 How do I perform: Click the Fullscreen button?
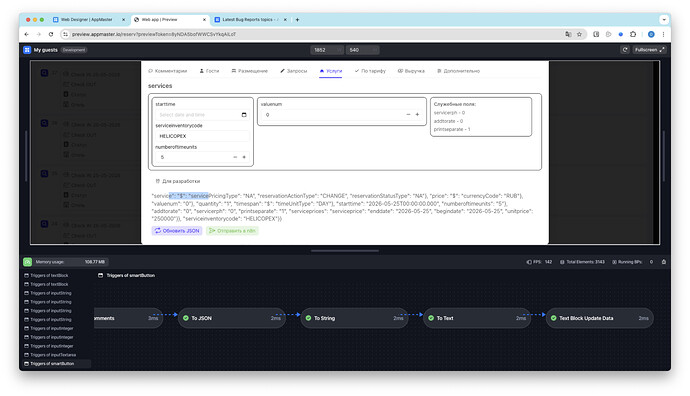[x=650, y=50]
